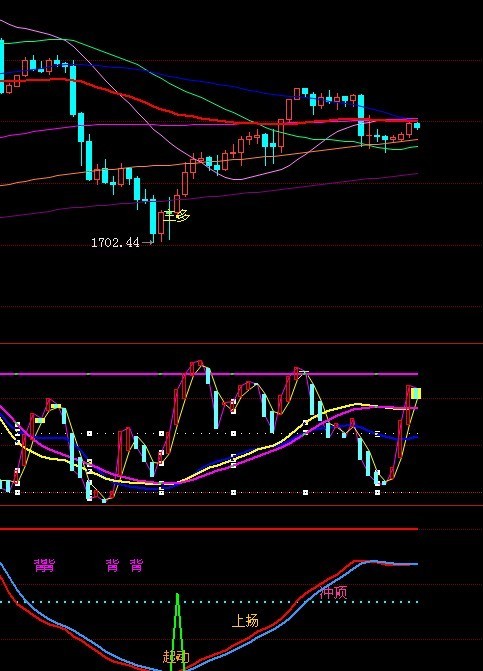
Task: Select the doubled 背背 divergence marker
Action: coord(44,566)
